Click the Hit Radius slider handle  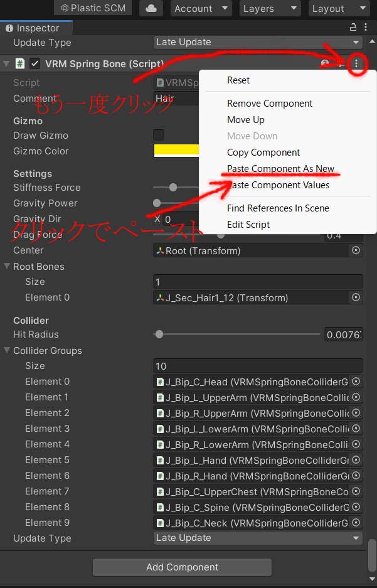click(159, 334)
